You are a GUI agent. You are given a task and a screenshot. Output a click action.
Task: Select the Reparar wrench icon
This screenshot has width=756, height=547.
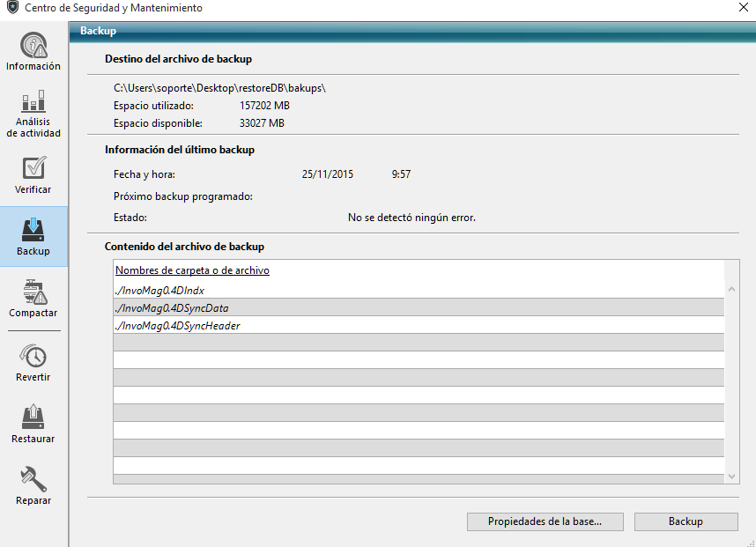tap(33, 479)
